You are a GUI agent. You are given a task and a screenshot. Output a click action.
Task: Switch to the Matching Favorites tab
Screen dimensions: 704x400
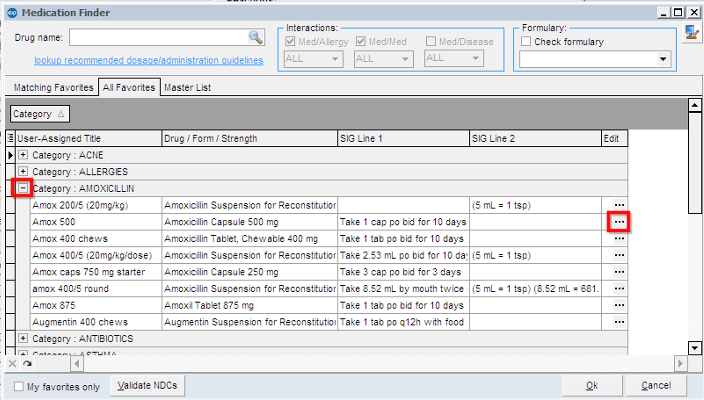click(x=53, y=88)
